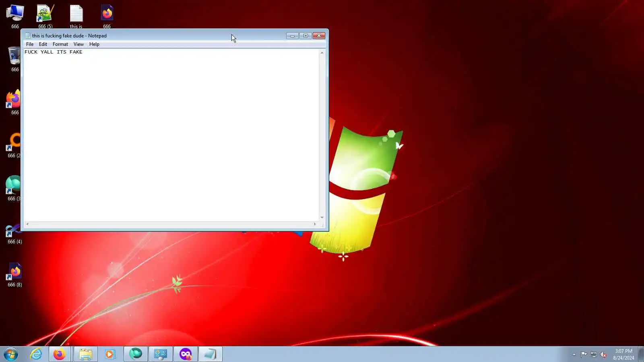The height and width of the screenshot is (362, 644).
Task: Select the Firefox file icon on the top desktop row
Action: (x=107, y=16)
